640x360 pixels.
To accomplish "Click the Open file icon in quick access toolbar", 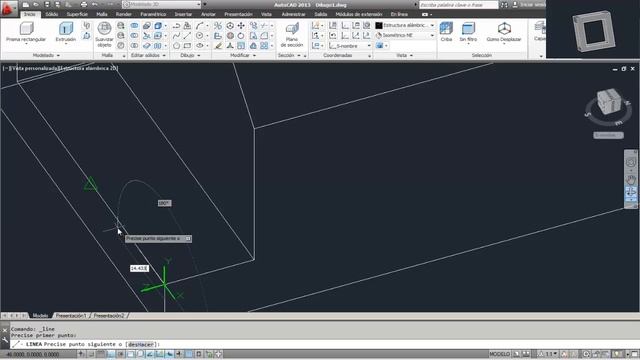I will (x=36, y=4).
